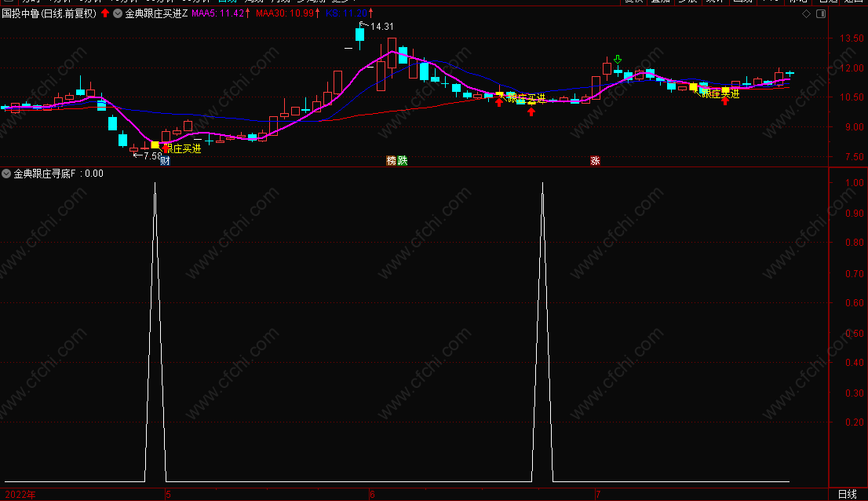Click the 2022年 label on the time axis

click(x=20, y=495)
